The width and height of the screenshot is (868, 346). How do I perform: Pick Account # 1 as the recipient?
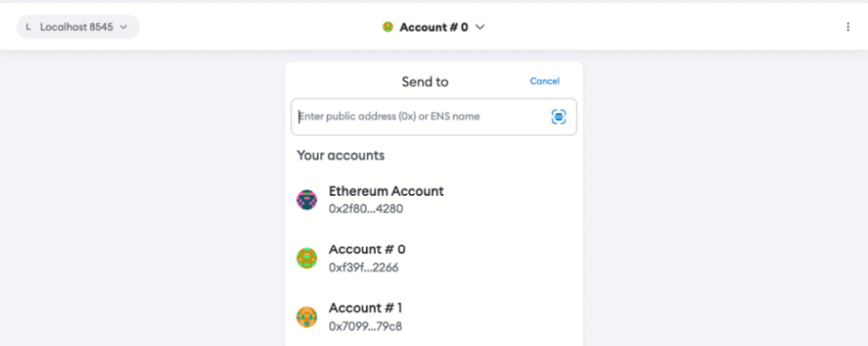(x=367, y=309)
